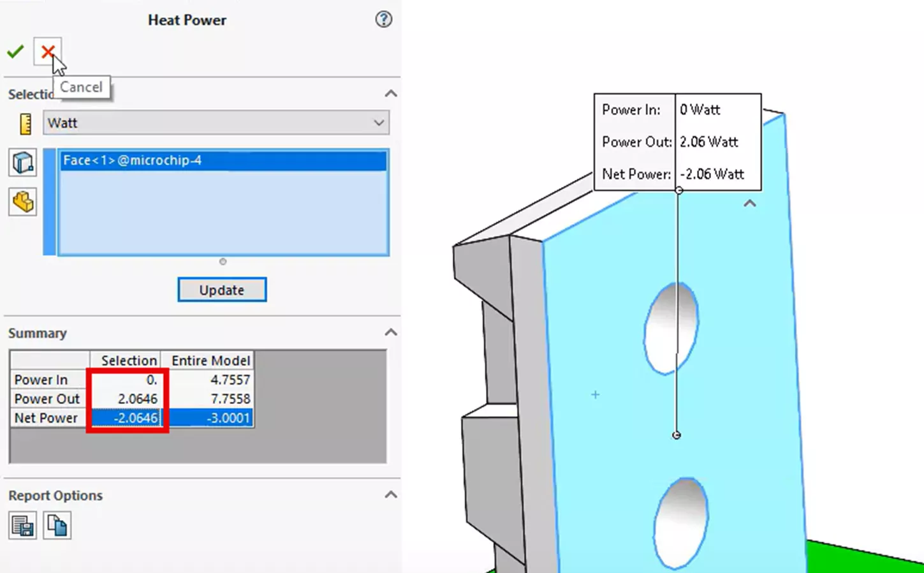This screenshot has height=573, width=924.
Task: Open the Watt units dropdown
Action: (379, 123)
